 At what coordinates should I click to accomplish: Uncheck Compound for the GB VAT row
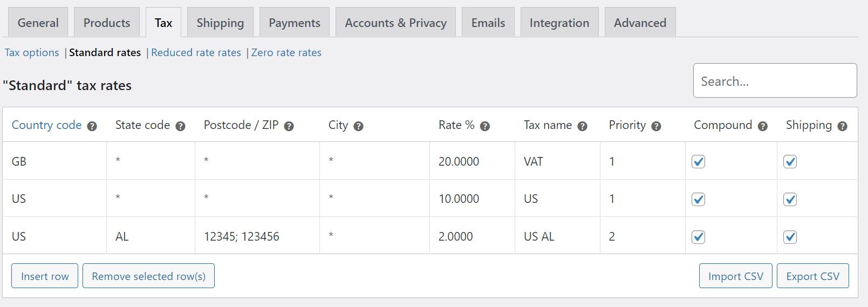(699, 161)
